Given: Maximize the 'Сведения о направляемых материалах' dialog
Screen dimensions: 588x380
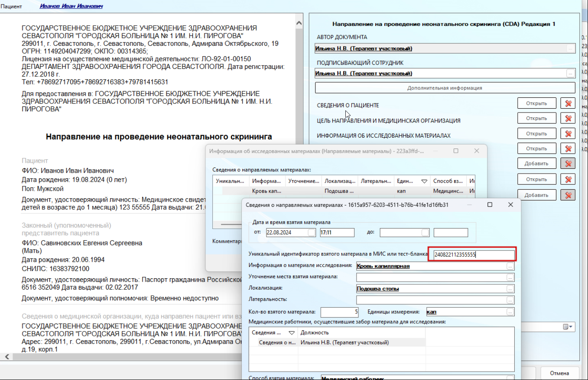Looking at the screenshot, I should pos(490,205).
